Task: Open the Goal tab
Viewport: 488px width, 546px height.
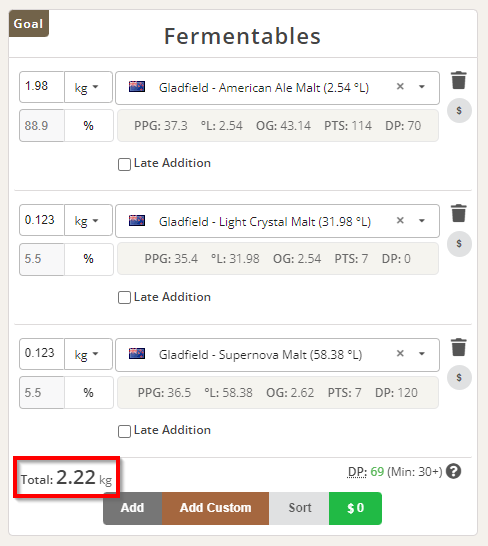Action: point(29,24)
